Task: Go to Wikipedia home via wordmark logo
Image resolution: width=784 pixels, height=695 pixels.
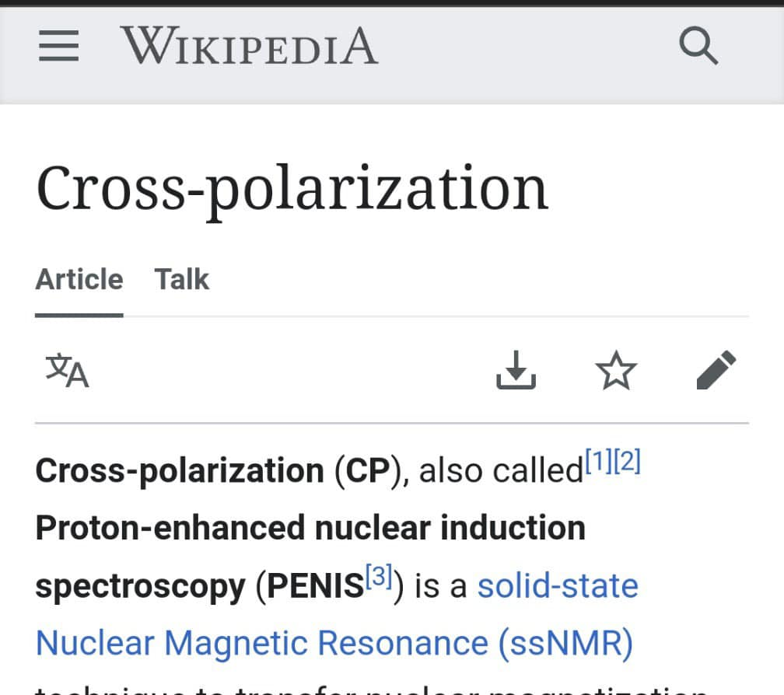Action: click(x=249, y=46)
